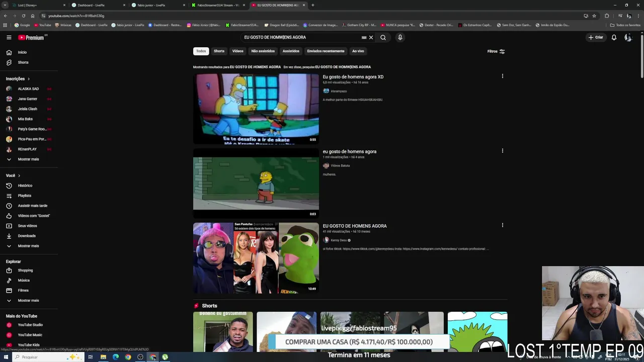Expand Mostrar mais under Inscrições
644x362 pixels.
point(29,159)
